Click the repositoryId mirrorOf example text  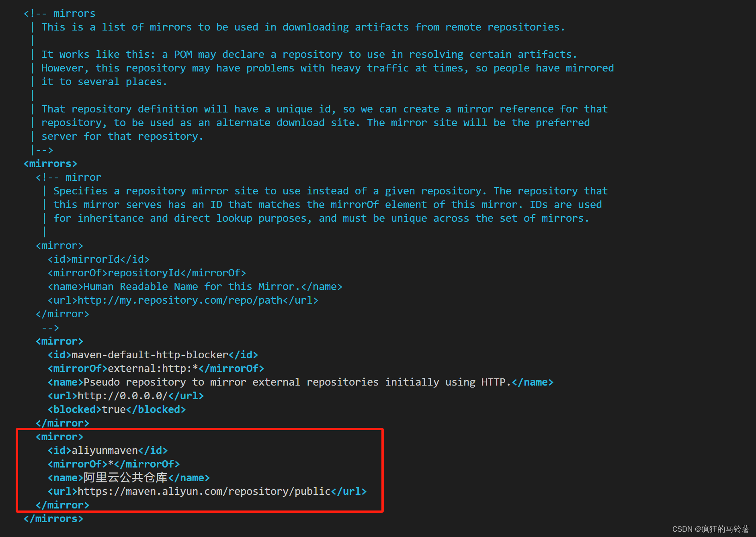tap(144, 273)
